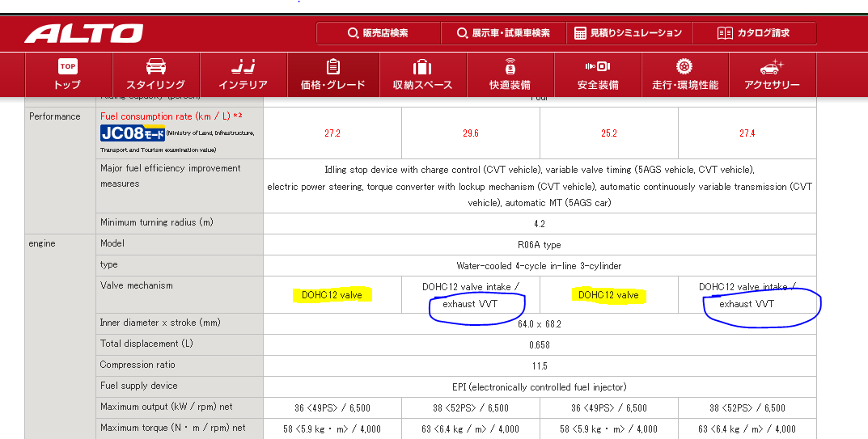Open the アクセサリー accessories tab

point(773,74)
